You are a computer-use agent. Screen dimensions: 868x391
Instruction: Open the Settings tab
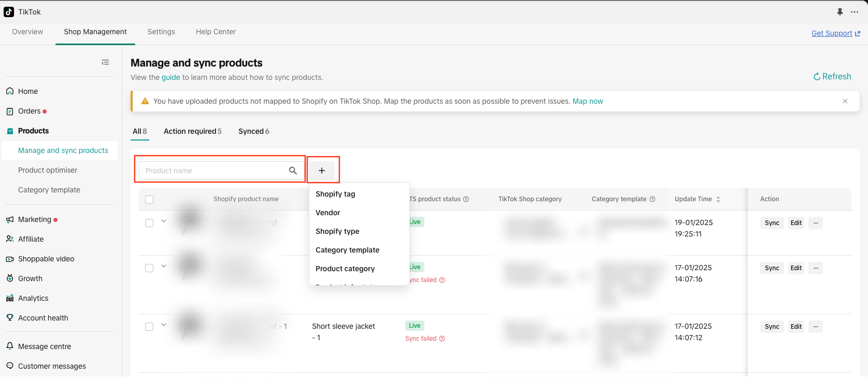pyautogui.click(x=161, y=32)
